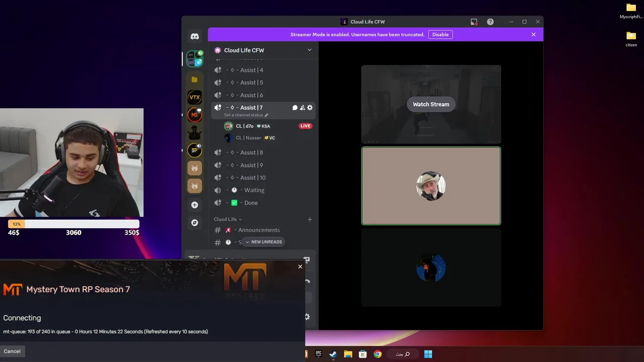Image resolution: width=644 pixels, height=362 pixels.
Task: Close the Mystery Town connecting dialog
Action: coord(300,266)
